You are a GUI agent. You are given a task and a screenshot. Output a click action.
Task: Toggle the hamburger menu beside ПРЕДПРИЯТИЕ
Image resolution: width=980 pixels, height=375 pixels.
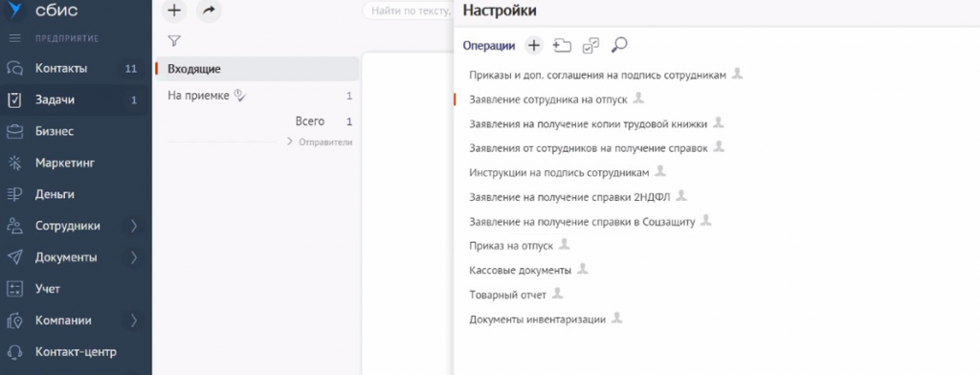(x=15, y=39)
